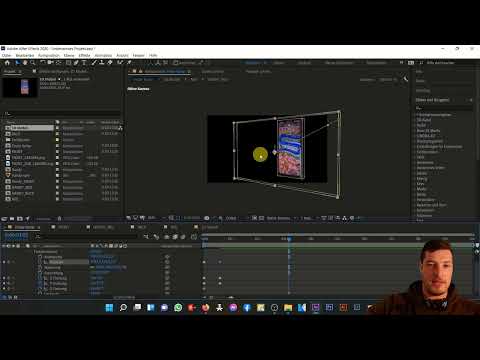Select the Selection arrow tool
Image resolution: width=480 pixels, height=360 pixels.
[18, 63]
